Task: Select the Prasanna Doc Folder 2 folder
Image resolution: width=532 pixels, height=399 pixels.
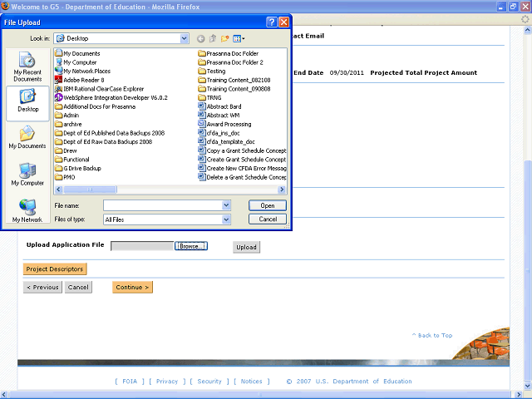Action: pos(230,62)
